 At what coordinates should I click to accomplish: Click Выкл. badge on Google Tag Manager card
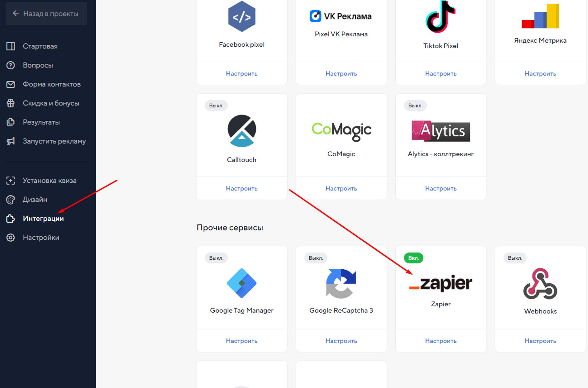pyautogui.click(x=216, y=258)
